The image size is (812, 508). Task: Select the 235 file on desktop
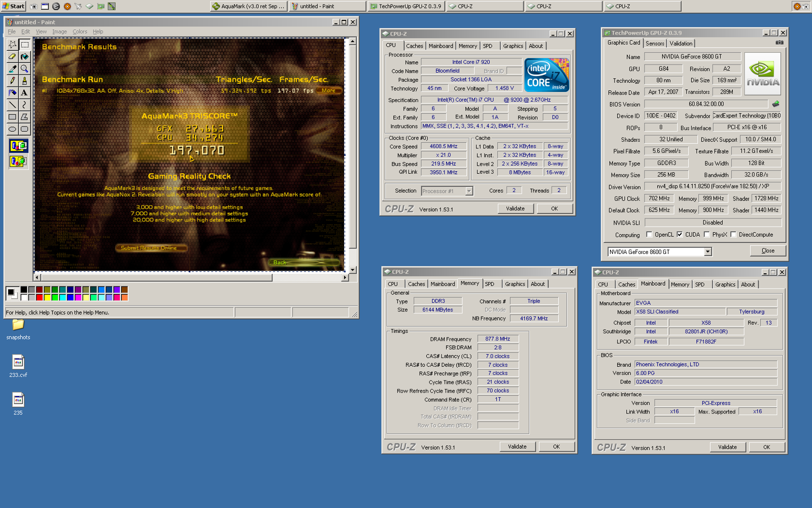18,404
